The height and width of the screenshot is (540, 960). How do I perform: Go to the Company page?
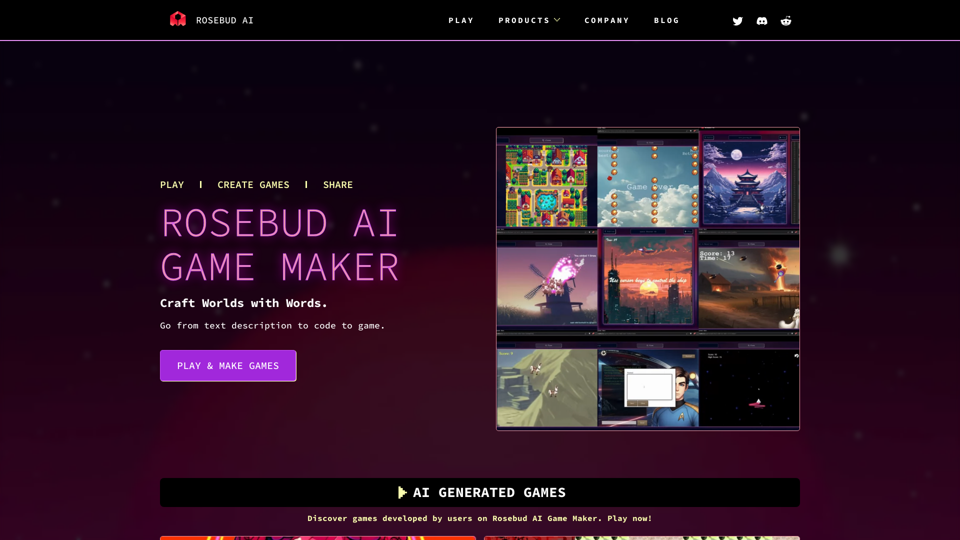click(x=607, y=20)
